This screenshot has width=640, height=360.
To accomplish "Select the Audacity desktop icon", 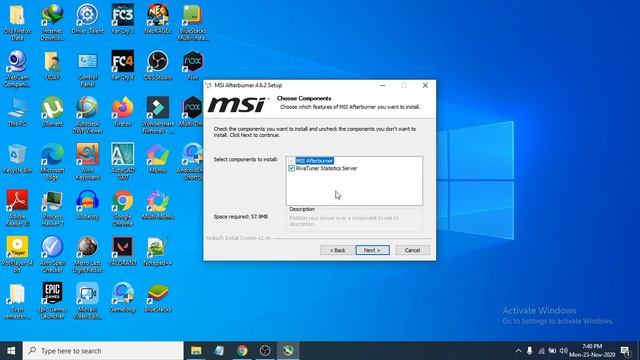I will pos(87,205).
